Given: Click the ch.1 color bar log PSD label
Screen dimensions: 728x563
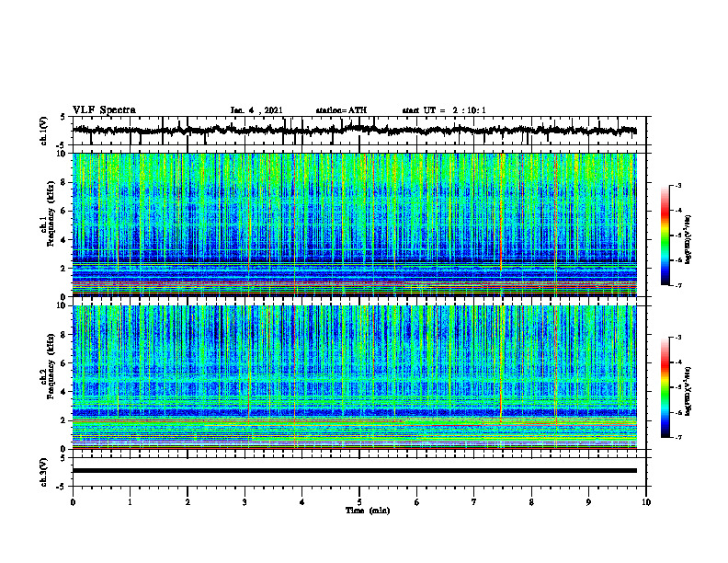Looking at the screenshot, I should 688,239.
